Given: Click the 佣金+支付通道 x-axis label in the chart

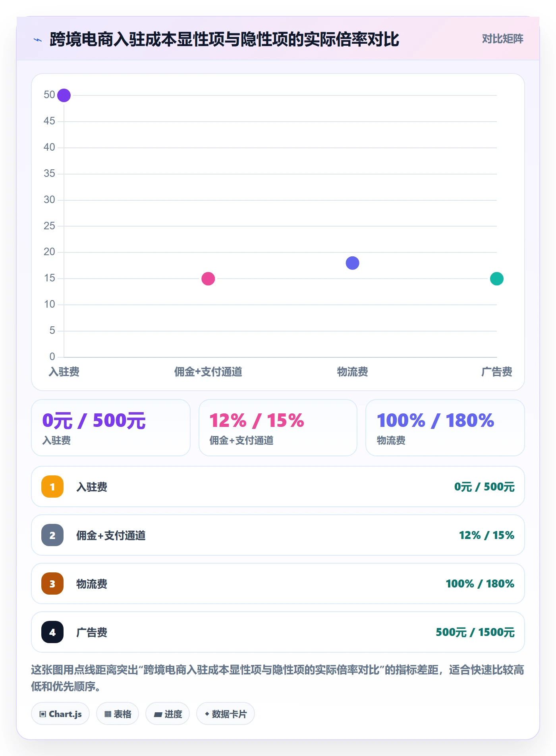Looking at the screenshot, I should [x=208, y=372].
